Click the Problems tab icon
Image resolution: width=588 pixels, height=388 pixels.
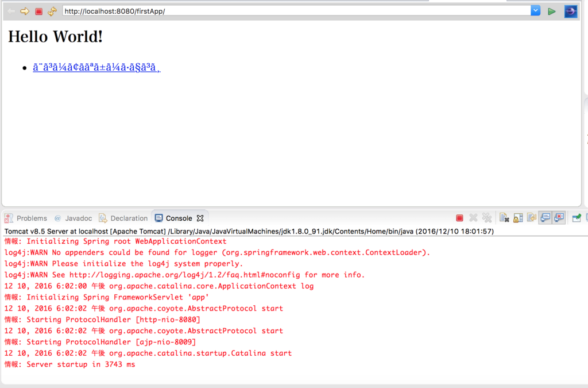[9, 218]
